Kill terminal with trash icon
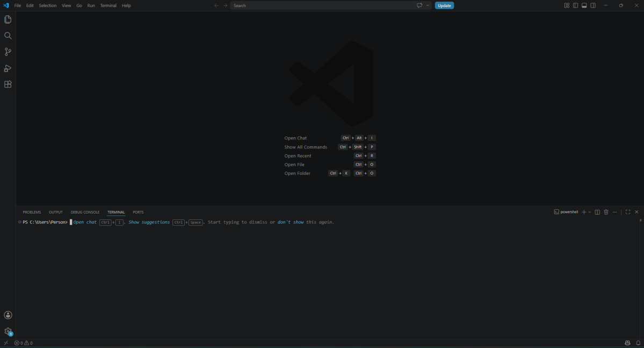 coord(606,212)
